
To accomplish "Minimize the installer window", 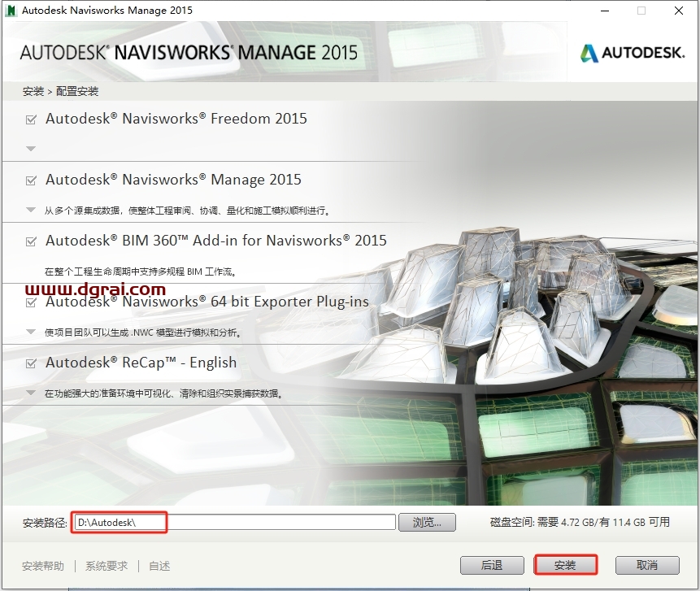I will [605, 11].
